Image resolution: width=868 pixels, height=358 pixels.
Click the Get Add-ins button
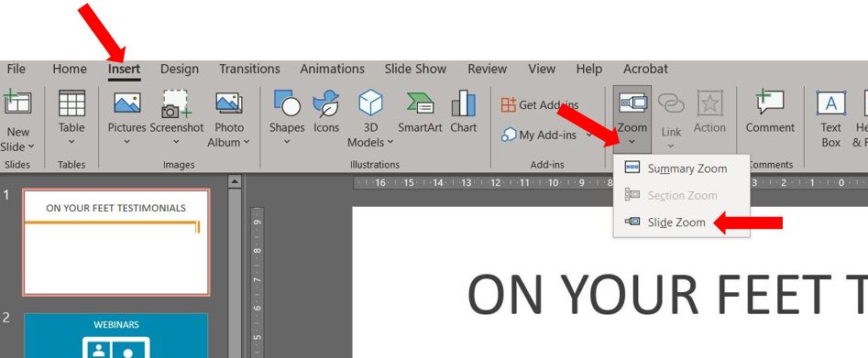coord(540,104)
